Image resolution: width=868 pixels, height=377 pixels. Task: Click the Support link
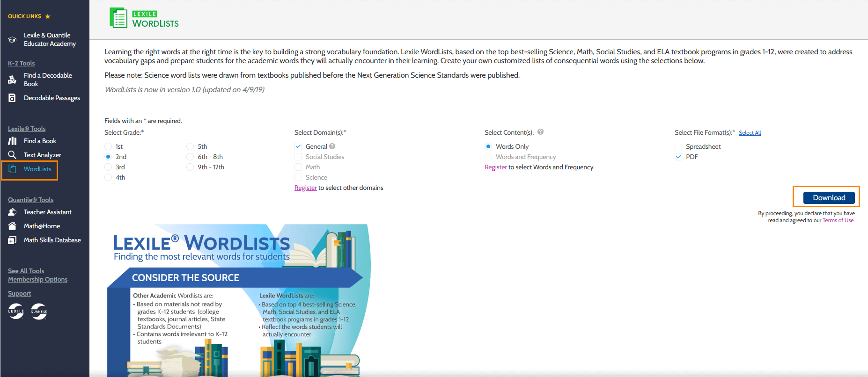click(x=19, y=293)
